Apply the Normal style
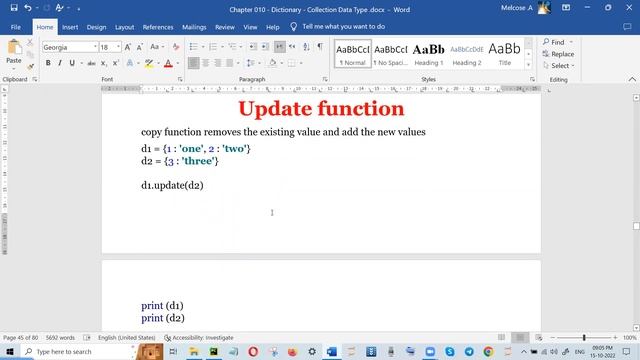Image resolution: width=640 pixels, height=360 pixels. tap(353, 54)
